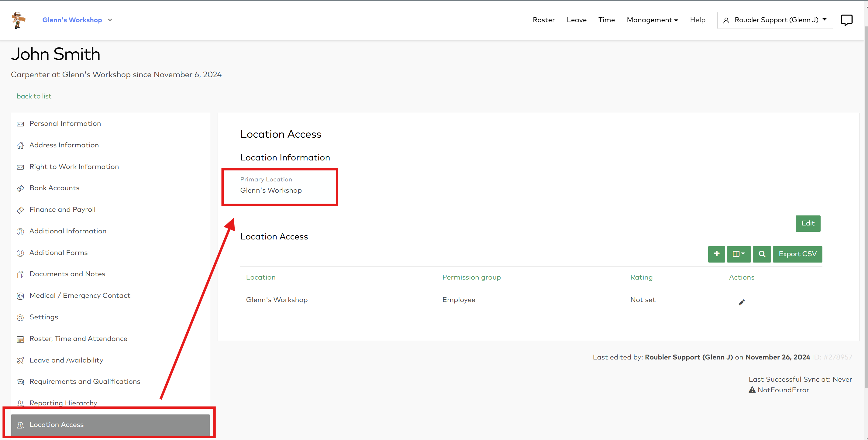The width and height of the screenshot is (868, 440).
Task: Click the magnifier search icon button
Action: [762, 254]
